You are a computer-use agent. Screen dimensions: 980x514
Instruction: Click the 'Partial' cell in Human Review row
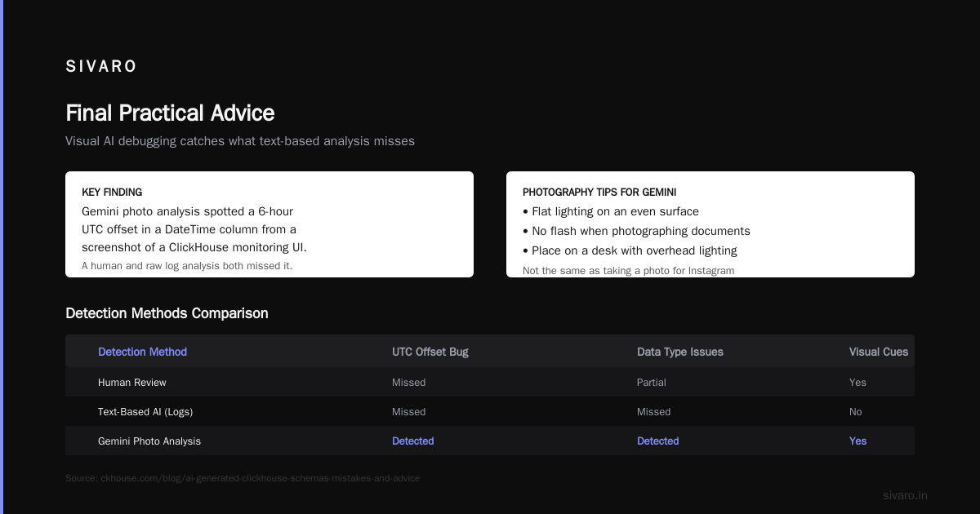coord(652,382)
